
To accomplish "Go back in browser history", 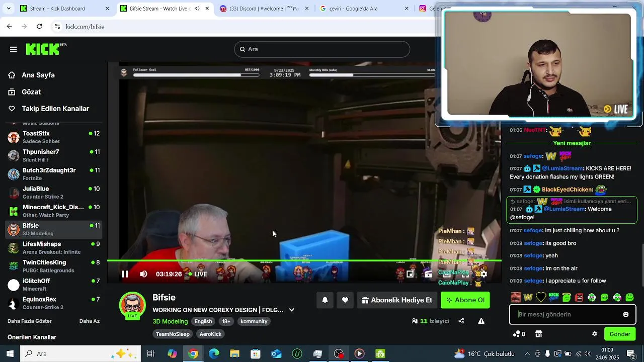I will coord(9,26).
